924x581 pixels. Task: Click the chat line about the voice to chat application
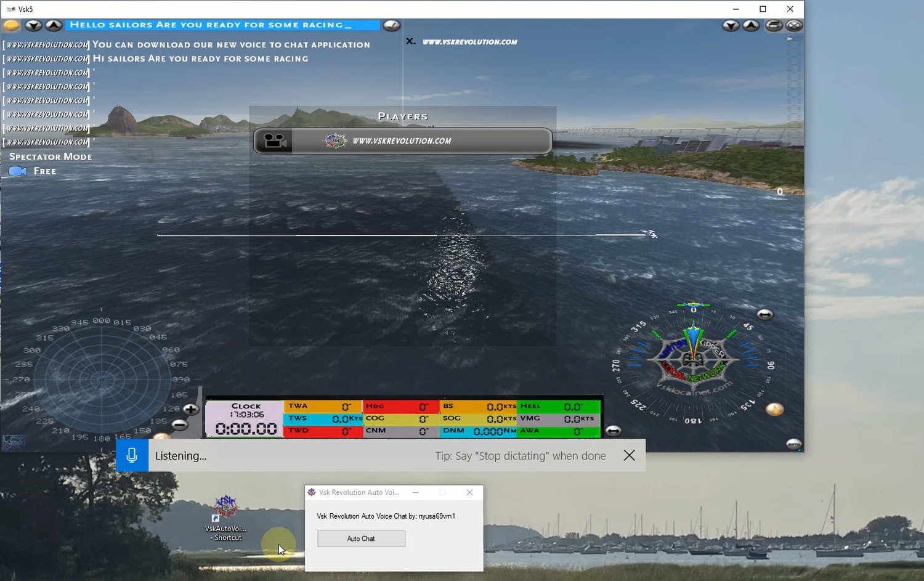[x=231, y=45]
